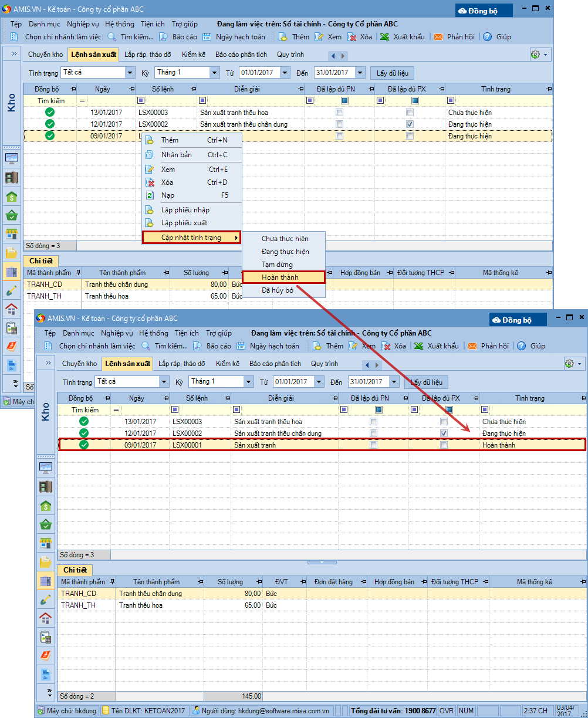Uncheck Đã lập đủ PX for LSX00002 in the front window
This screenshot has height=718, width=588.
click(444, 433)
